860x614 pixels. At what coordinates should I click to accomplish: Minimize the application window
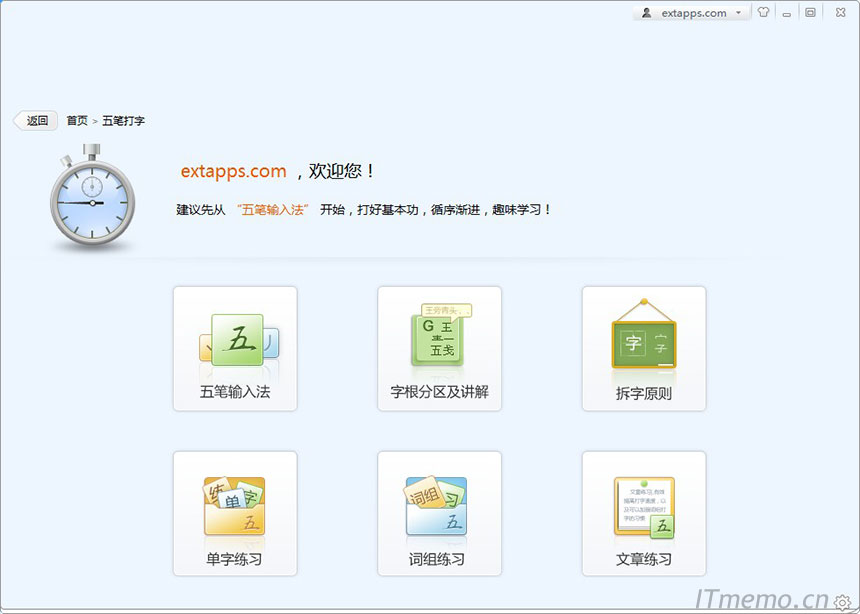787,12
